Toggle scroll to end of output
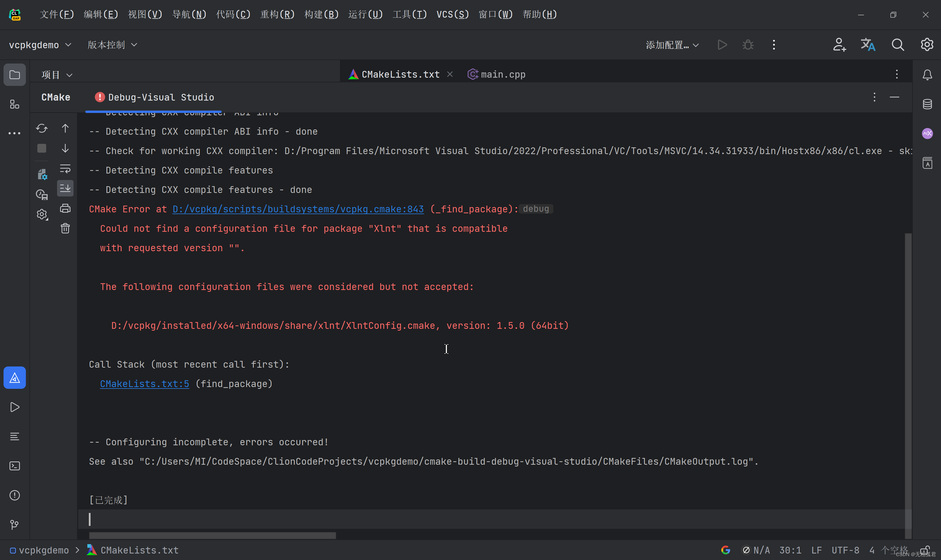Viewport: 941px width, 560px height. (65, 188)
